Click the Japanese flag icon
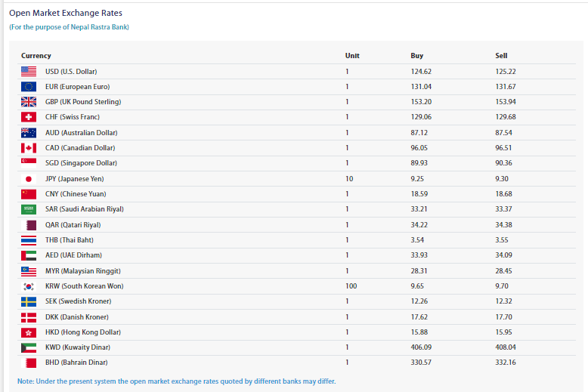The height and width of the screenshot is (392, 588). tap(29, 179)
